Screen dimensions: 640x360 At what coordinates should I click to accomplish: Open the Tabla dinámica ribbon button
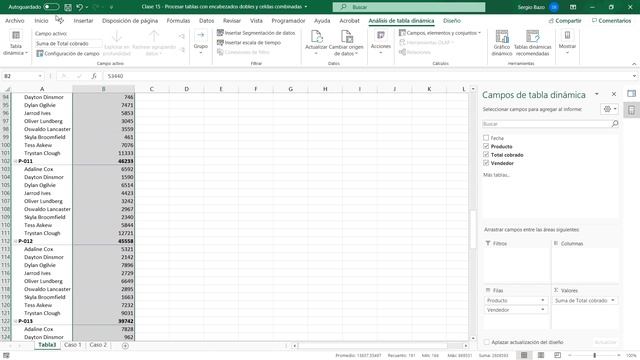pos(16,42)
